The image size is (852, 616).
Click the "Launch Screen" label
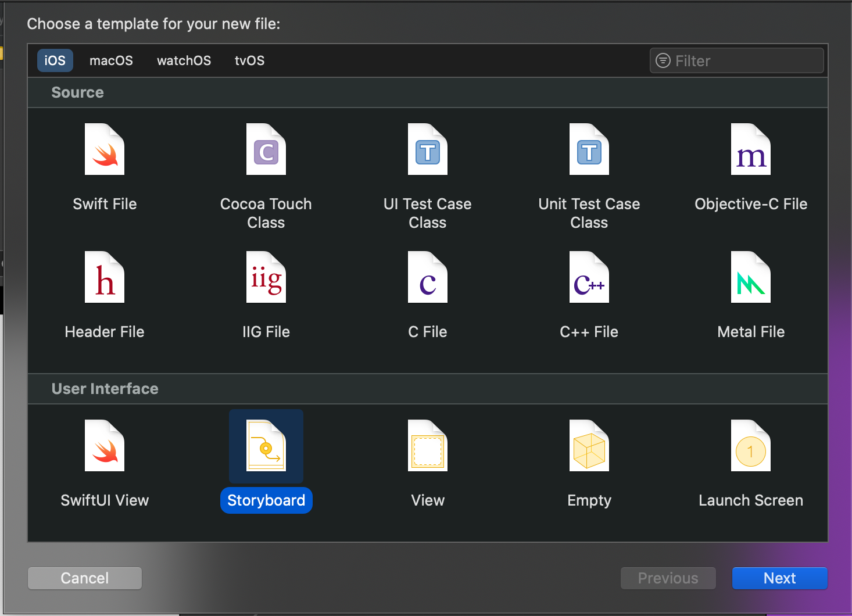pyautogui.click(x=751, y=500)
